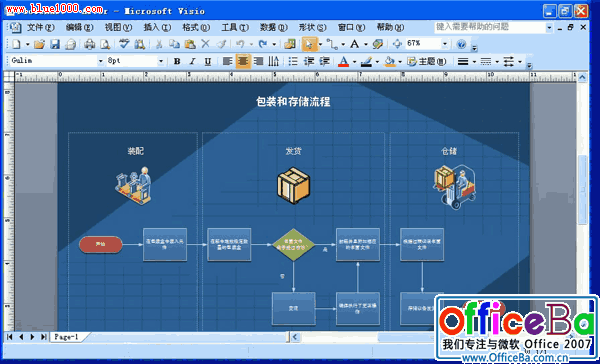600x364 pixels.
Task: Open the 数据 menu
Action: [x=274, y=28]
